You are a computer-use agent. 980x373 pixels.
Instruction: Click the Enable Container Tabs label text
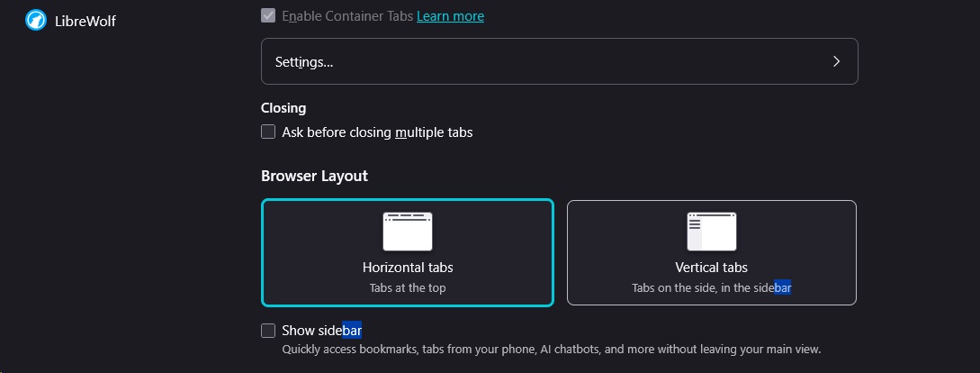point(347,16)
